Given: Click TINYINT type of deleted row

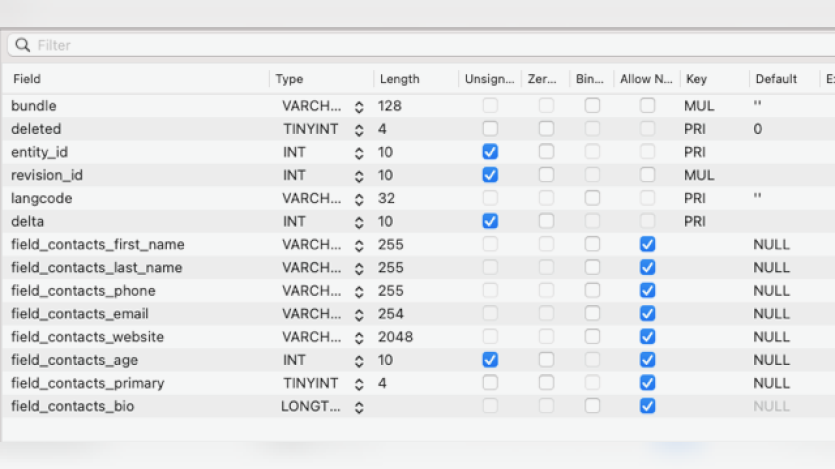Looking at the screenshot, I should tap(310, 129).
